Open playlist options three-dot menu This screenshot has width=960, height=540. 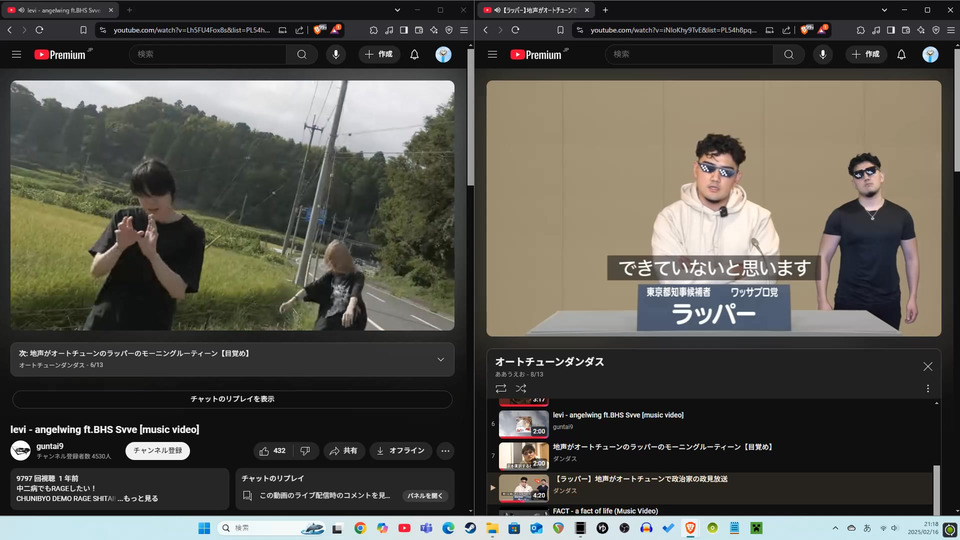pos(928,388)
